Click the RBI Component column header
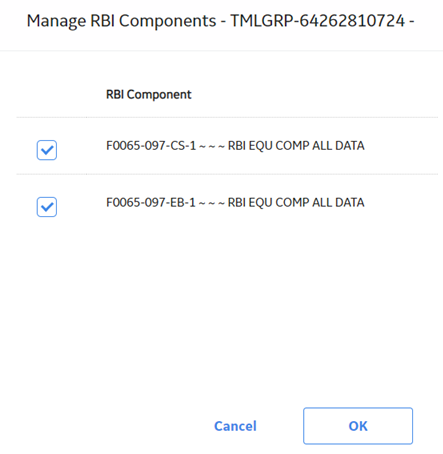The width and height of the screenshot is (443, 454). [149, 95]
